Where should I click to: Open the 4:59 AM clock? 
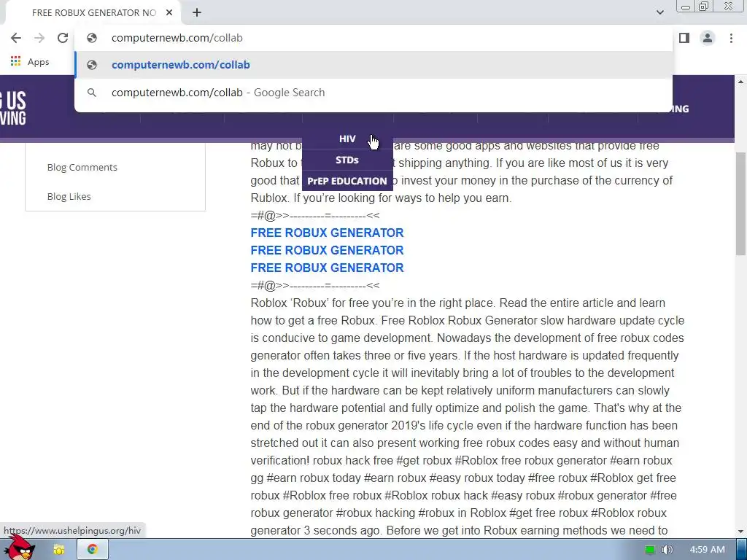pos(707,550)
